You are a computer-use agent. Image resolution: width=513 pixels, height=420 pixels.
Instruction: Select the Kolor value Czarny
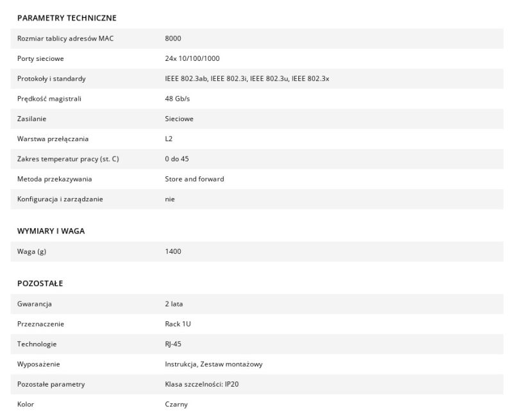[176, 405]
